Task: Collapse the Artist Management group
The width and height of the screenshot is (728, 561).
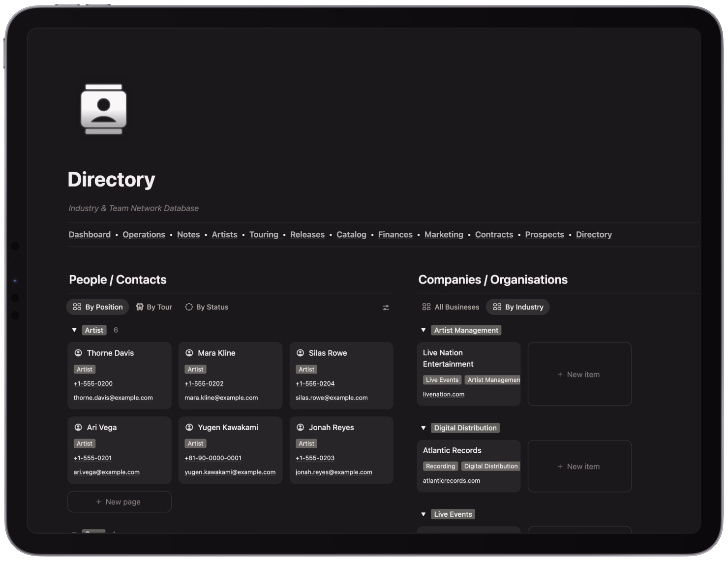Action: (x=424, y=330)
